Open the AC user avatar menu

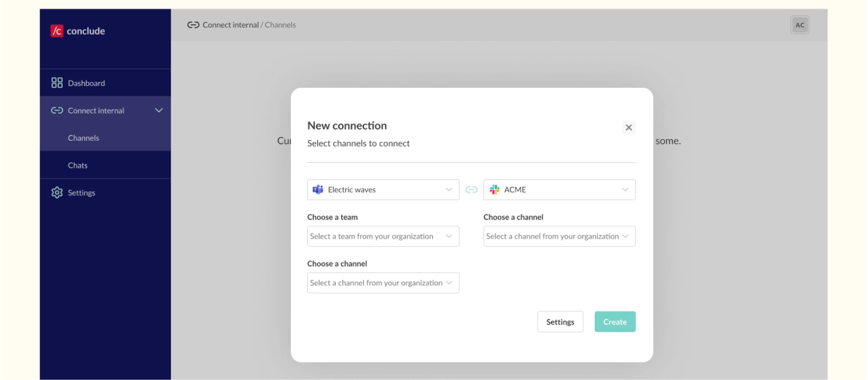(x=800, y=25)
